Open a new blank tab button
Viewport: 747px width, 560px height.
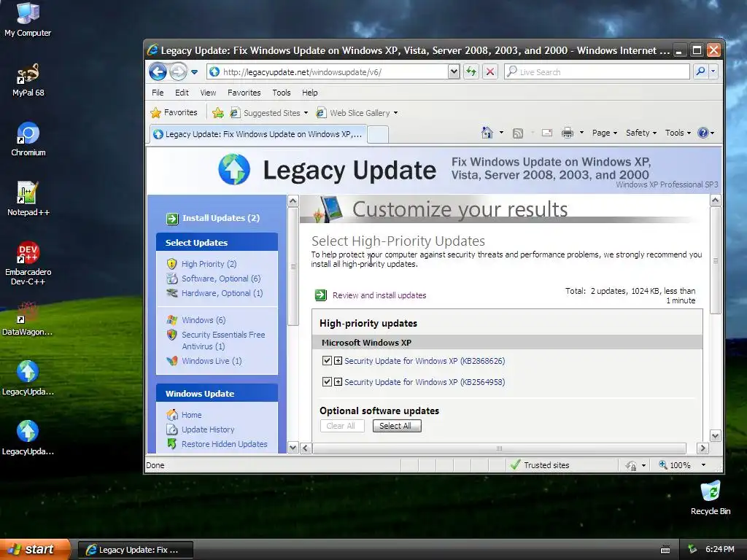point(379,135)
